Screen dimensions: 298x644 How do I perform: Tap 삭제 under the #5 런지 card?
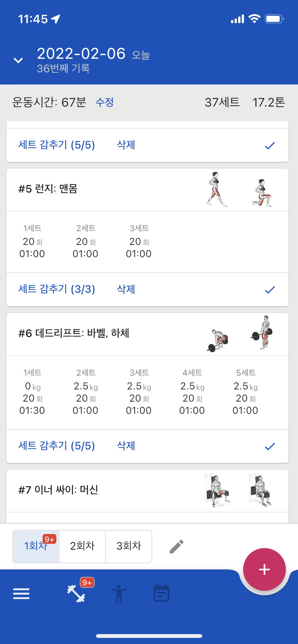(x=126, y=289)
